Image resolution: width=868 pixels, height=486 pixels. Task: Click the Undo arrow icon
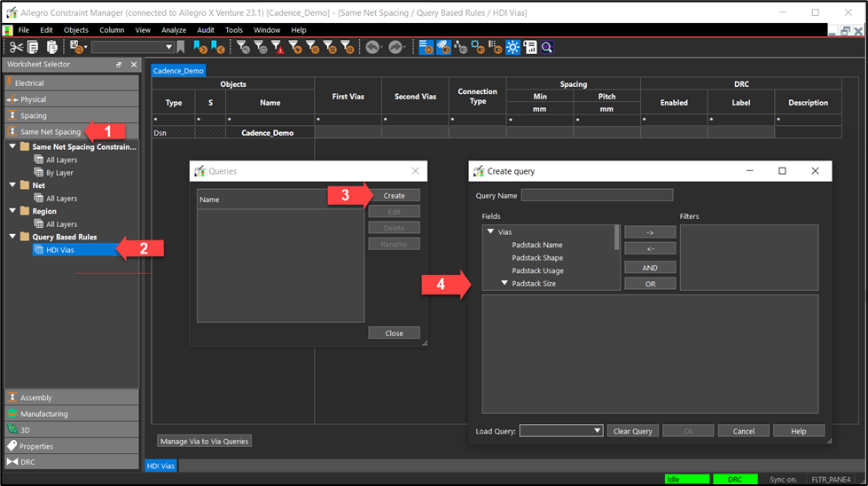pos(372,48)
